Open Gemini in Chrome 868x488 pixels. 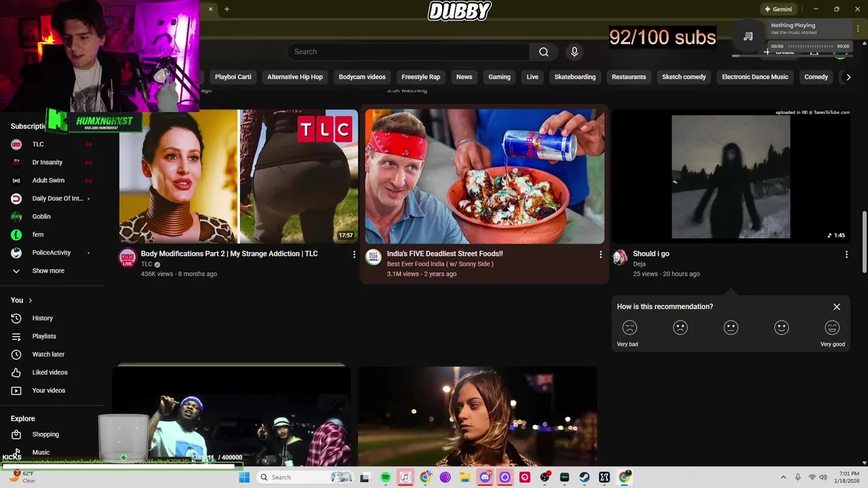(x=778, y=9)
